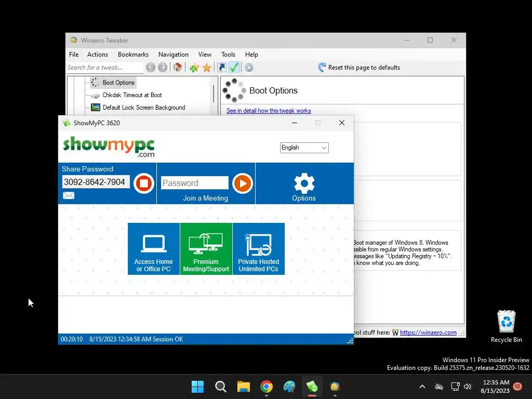Maximize the Winaero Tweaker window
Screen dimensions: 532x399
[x=430, y=40]
